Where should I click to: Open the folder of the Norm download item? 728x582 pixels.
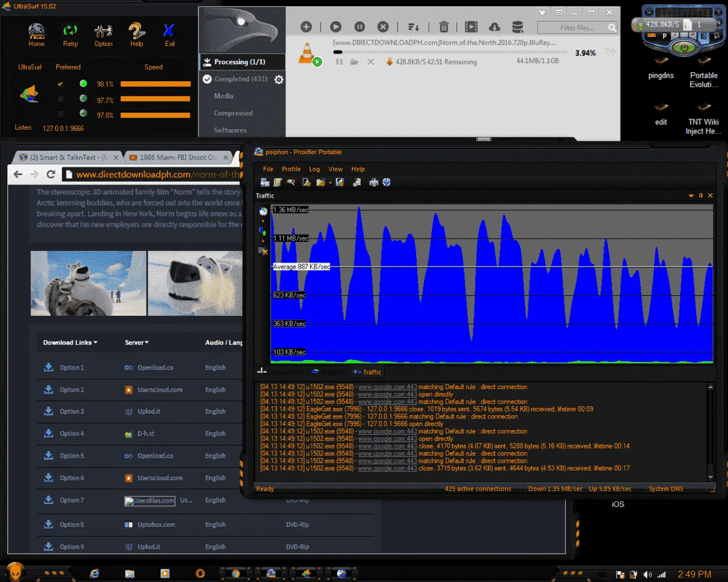pyautogui.click(x=354, y=62)
